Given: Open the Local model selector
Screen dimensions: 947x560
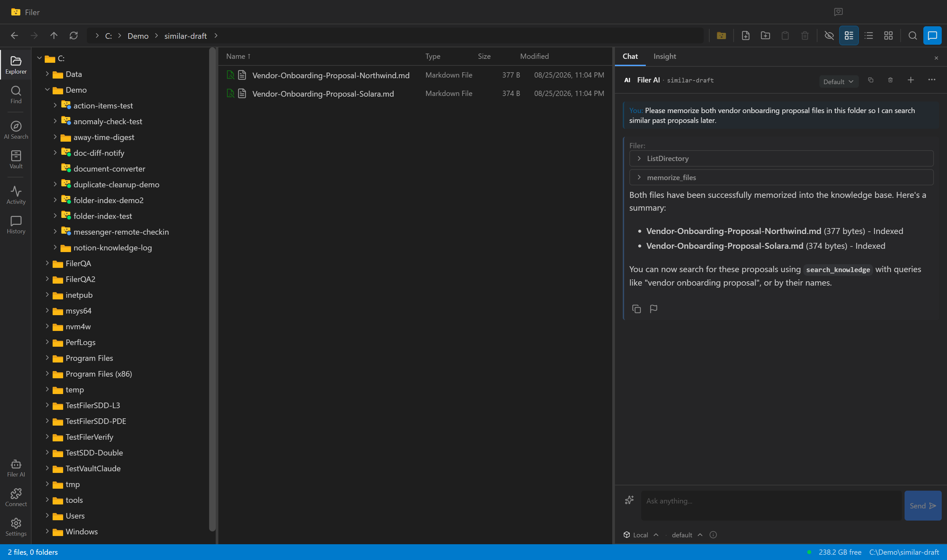Looking at the screenshot, I should click(x=641, y=535).
